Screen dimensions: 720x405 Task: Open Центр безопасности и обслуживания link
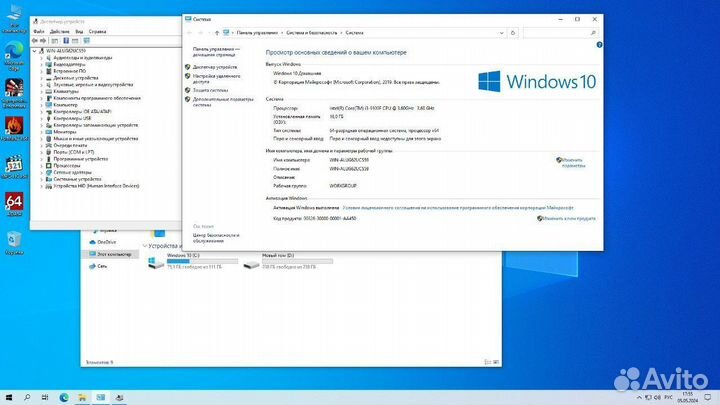tap(216, 238)
